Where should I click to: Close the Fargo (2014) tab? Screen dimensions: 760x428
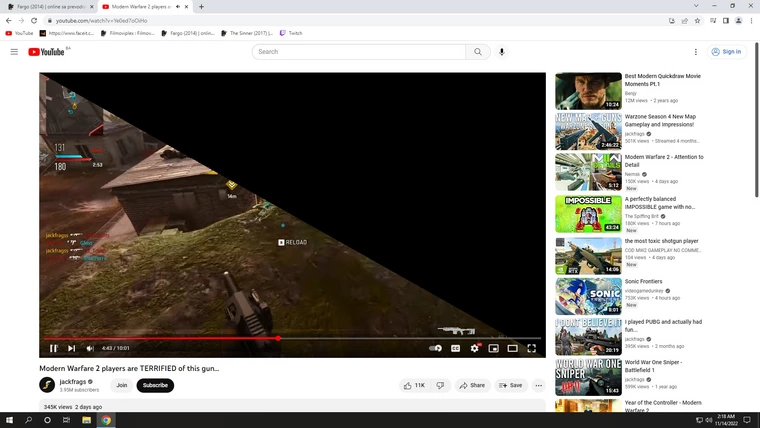(x=92, y=7)
